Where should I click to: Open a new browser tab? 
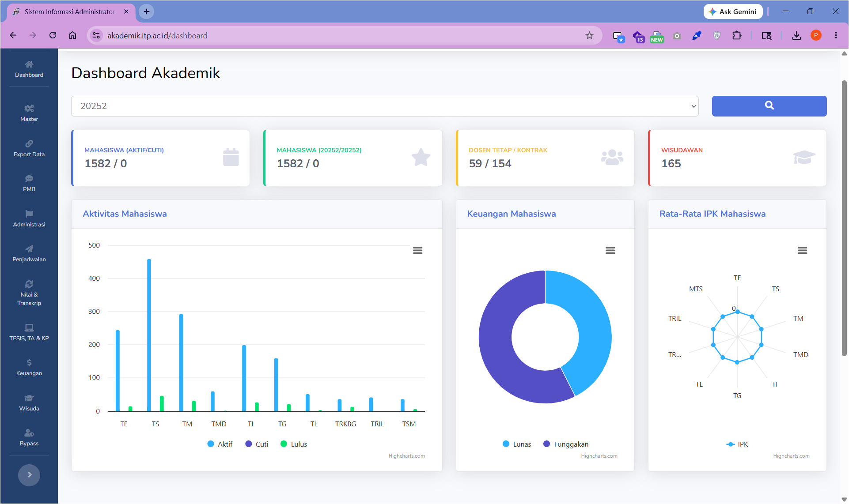[x=147, y=11]
